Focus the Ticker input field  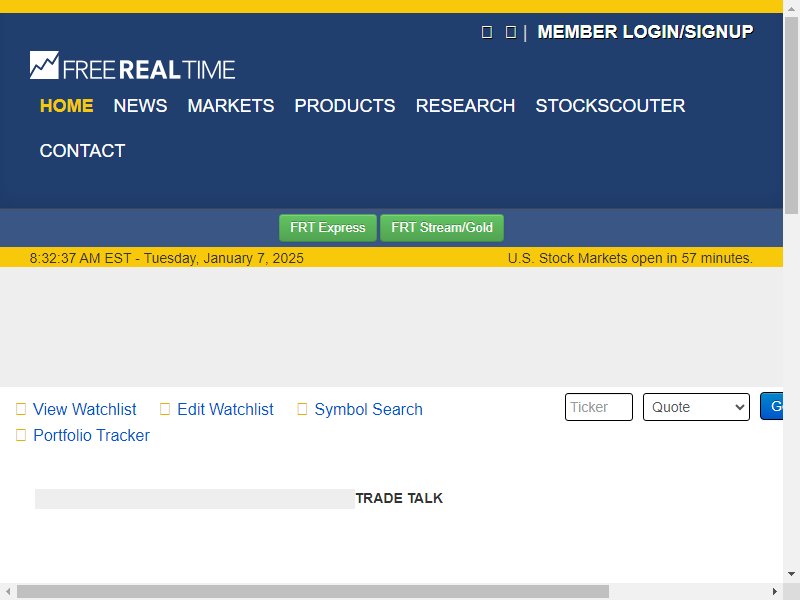coord(599,407)
